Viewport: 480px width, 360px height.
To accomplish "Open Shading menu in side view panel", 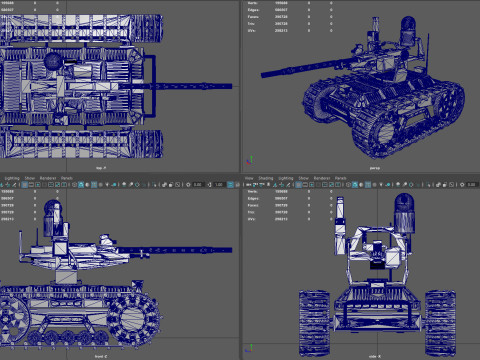I will tap(266, 178).
